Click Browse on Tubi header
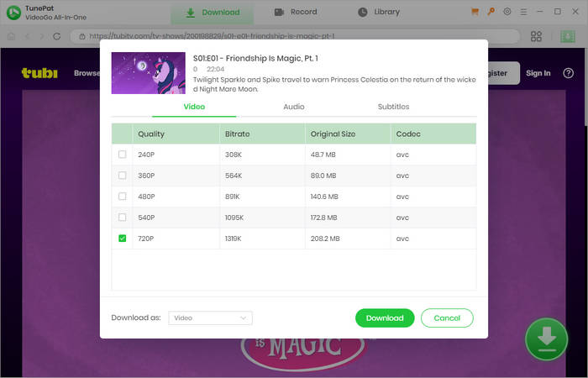The width and height of the screenshot is (588, 378). 87,73
